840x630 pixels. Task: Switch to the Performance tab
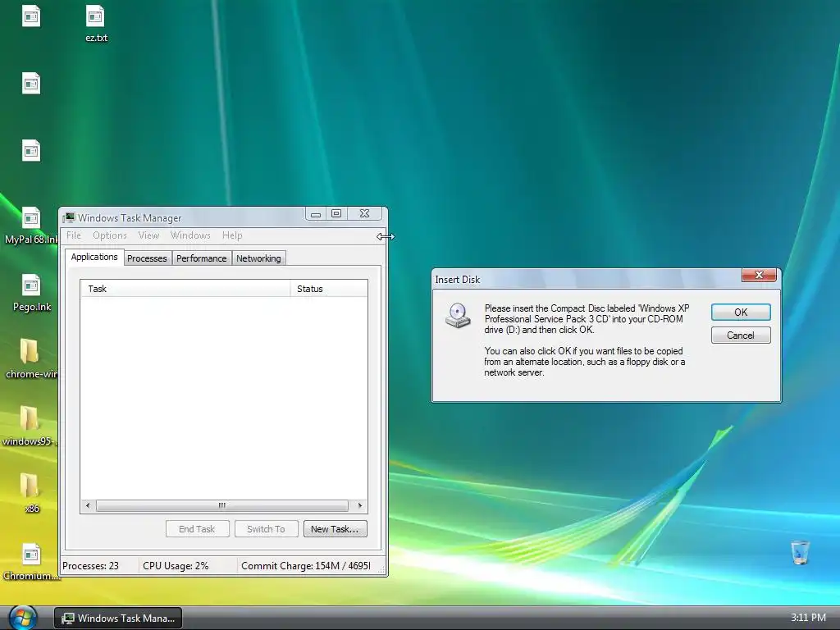(202, 258)
